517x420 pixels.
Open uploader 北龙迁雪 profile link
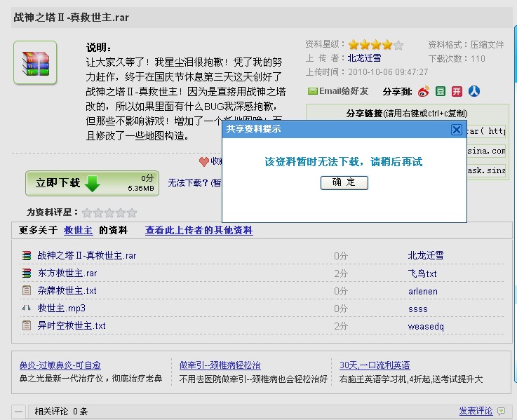click(x=364, y=58)
